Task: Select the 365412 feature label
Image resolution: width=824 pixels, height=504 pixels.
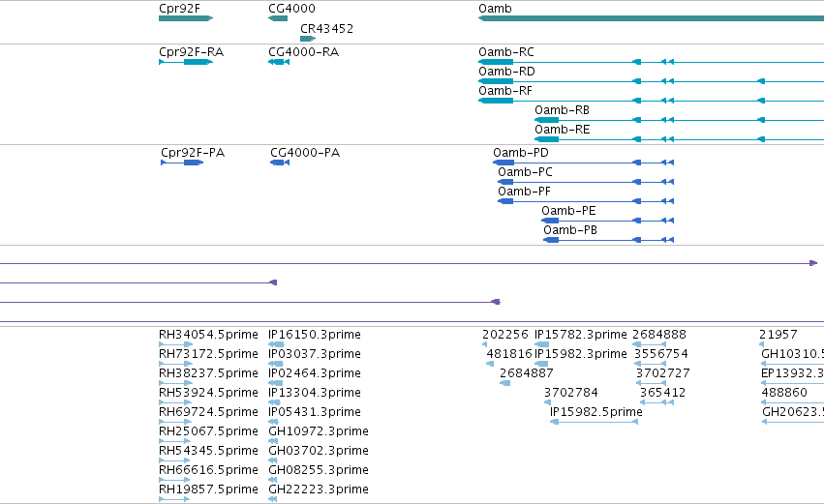Action: pos(662,393)
